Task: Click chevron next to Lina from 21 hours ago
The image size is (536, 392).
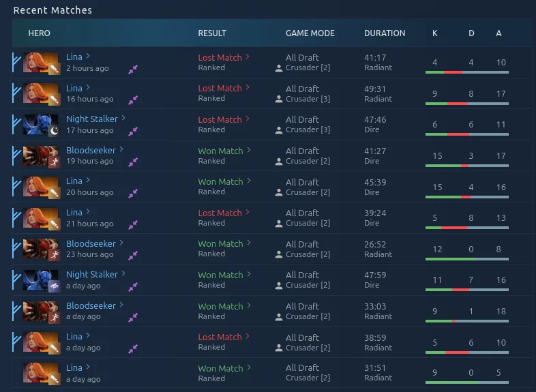Action: [x=88, y=212]
